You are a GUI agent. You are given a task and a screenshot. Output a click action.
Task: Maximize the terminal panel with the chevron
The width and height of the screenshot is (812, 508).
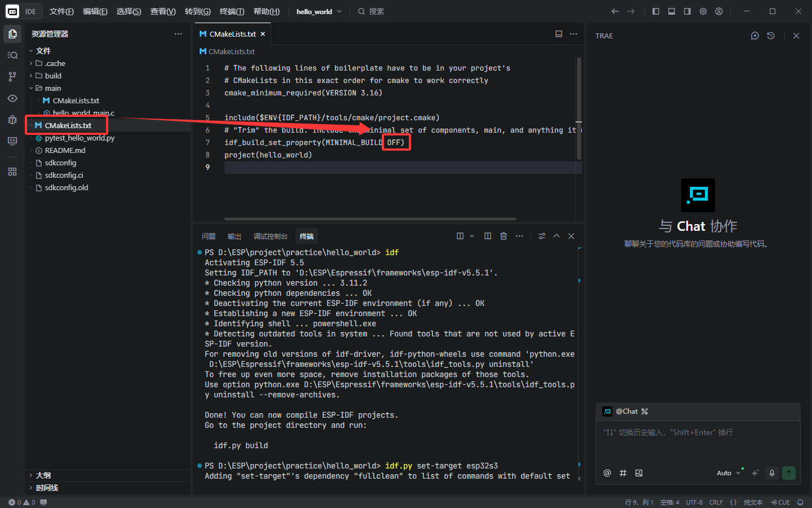pyautogui.click(x=557, y=236)
